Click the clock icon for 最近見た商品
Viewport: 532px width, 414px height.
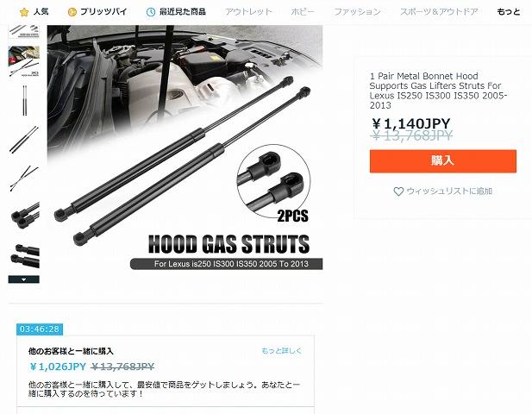click(151, 12)
